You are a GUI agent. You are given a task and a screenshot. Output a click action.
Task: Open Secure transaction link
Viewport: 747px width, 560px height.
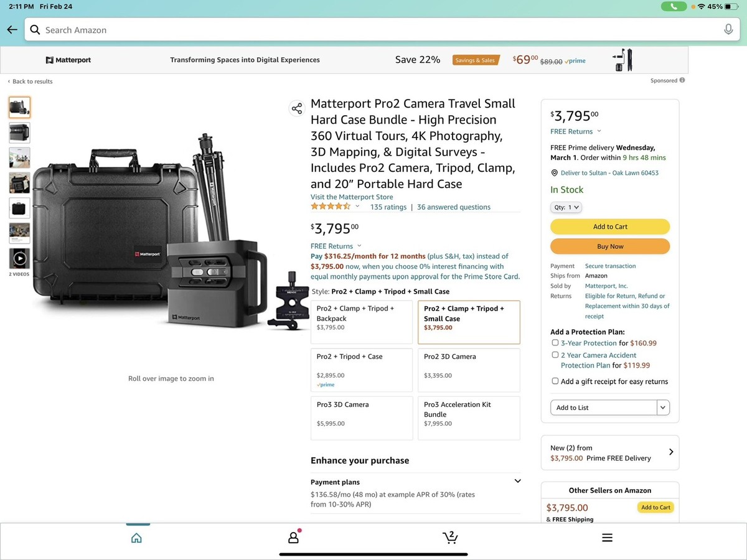pos(611,266)
